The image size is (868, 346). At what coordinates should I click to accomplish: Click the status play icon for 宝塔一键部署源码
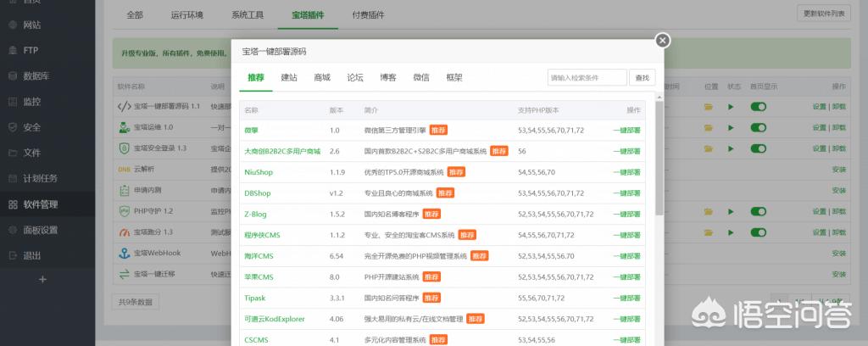click(x=732, y=107)
